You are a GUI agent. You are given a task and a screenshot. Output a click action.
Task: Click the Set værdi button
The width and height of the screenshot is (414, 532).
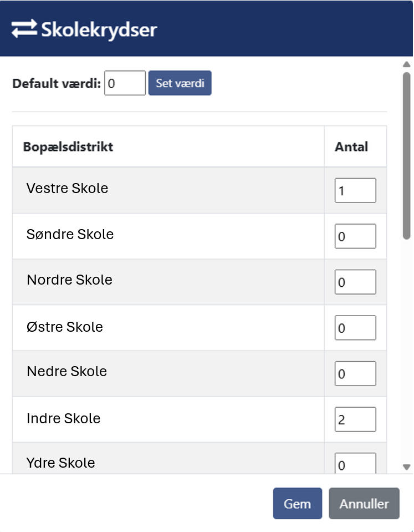[x=180, y=83]
